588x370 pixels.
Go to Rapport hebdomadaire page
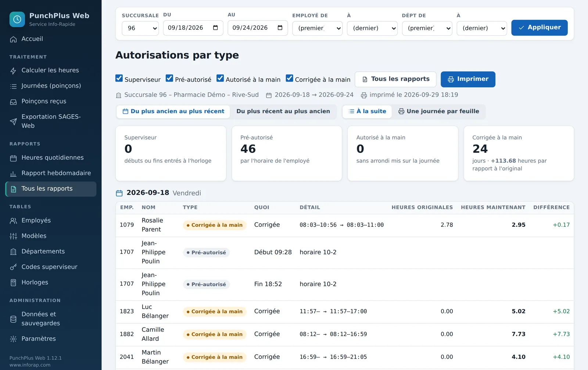tap(51, 174)
